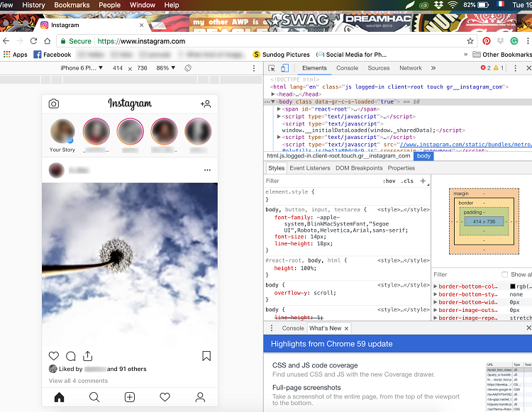Toggle the Show all checkbox
532x412 pixels.
coord(504,274)
